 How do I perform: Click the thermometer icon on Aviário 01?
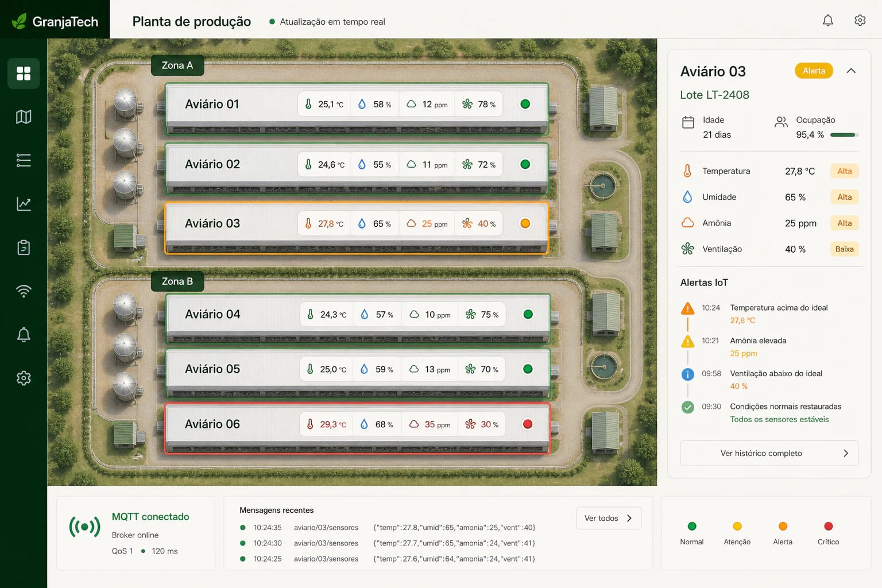[x=308, y=104]
